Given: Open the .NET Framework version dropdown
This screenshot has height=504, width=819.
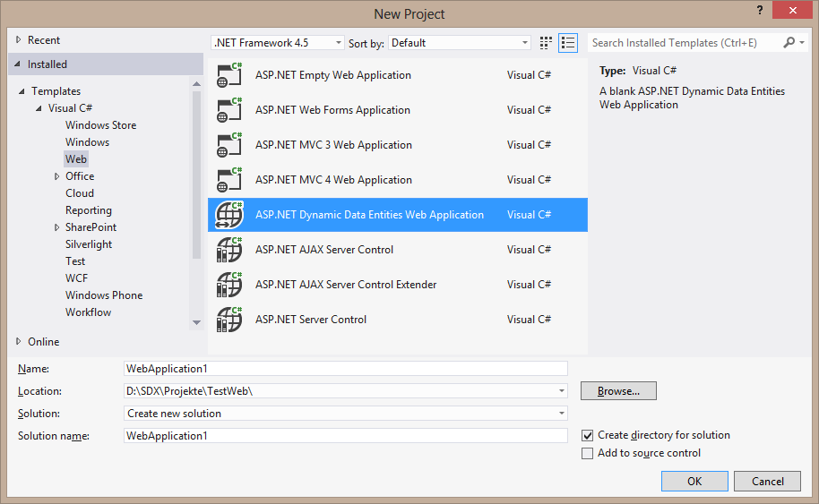Looking at the screenshot, I should tap(277, 43).
